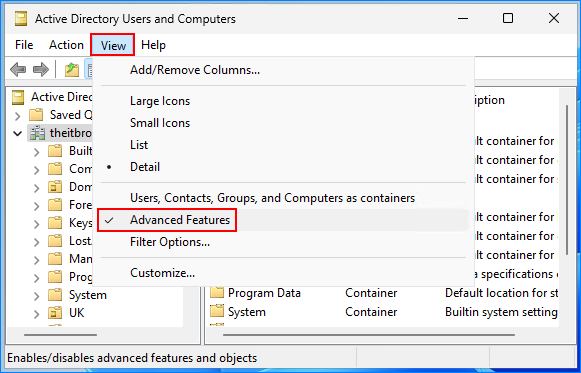Click the Up one level folder icon
Image resolution: width=581 pixels, height=373 pixels.
(72, 69)
